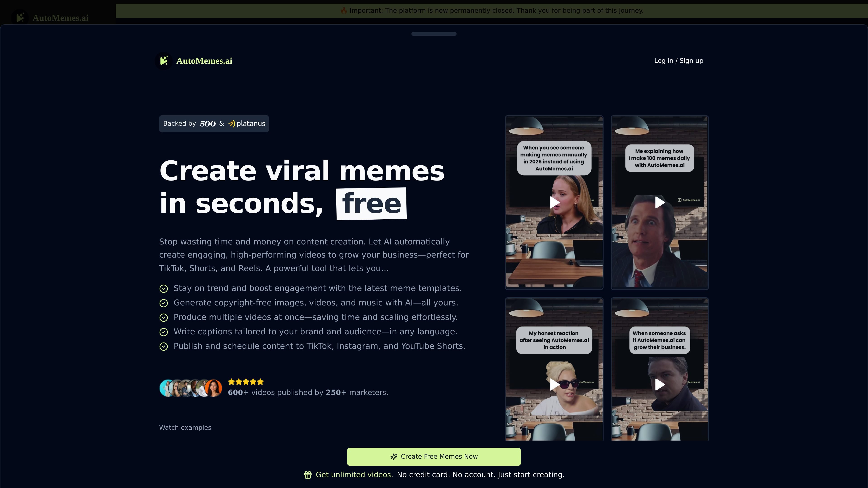Click Log in / Sign up
This screenshot has height=488, width=868.
(679, 61)
